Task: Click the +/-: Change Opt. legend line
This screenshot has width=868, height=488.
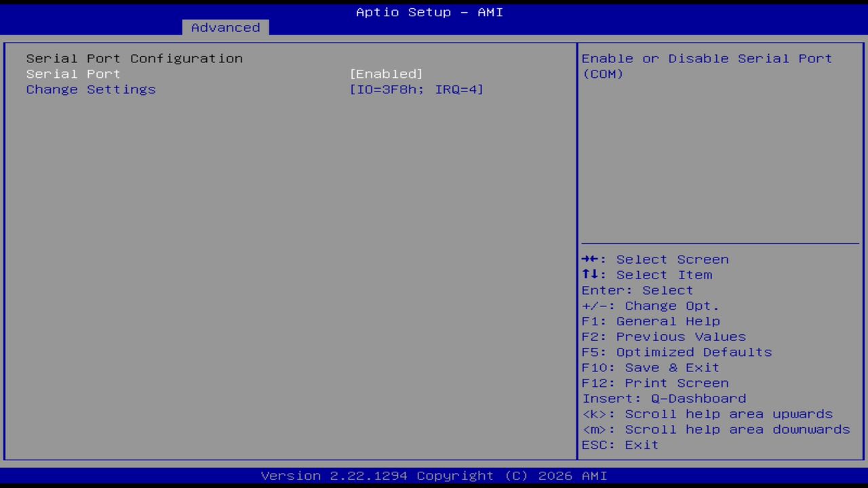Action: tap(650, 306)
